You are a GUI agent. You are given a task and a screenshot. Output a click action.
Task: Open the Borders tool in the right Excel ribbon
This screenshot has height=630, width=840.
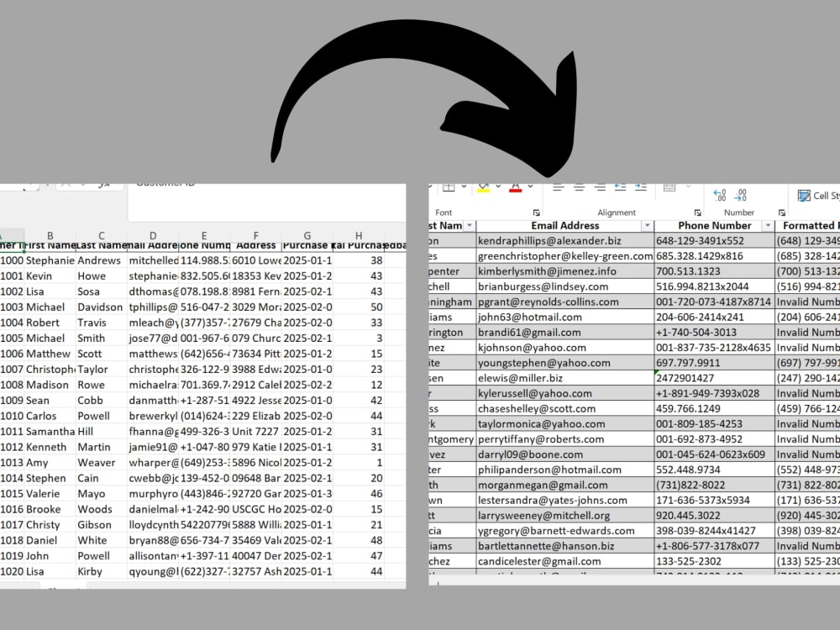(449, 187)
